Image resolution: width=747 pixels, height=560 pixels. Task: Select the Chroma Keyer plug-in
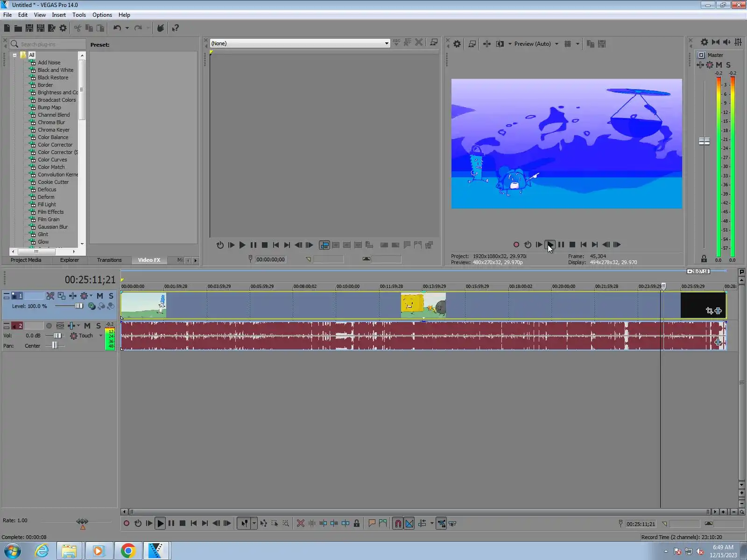pos(54,130)
